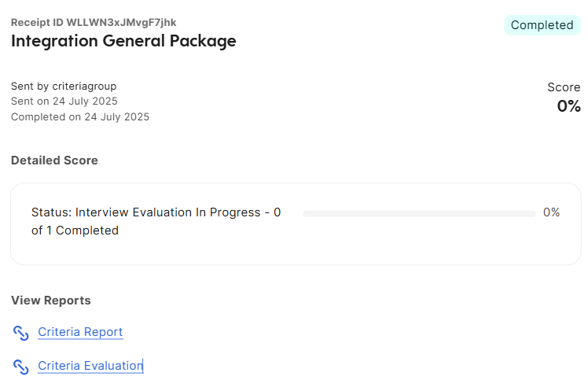
Task: Select the Receipt ID WLLWN3xJMvgF7jhk text
Action: pos(94,23)
